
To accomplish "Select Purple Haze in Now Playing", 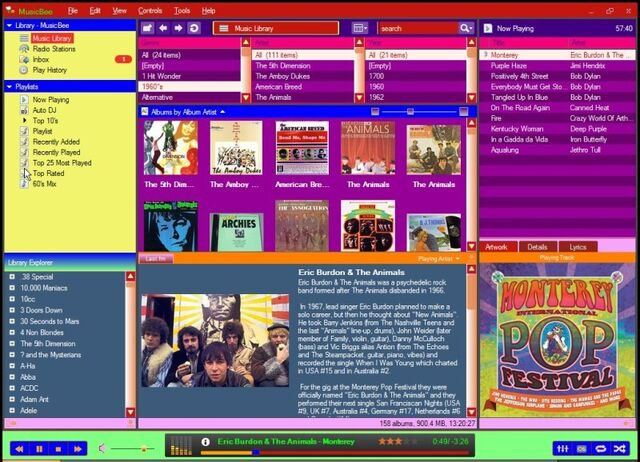I will pos(557,65).
